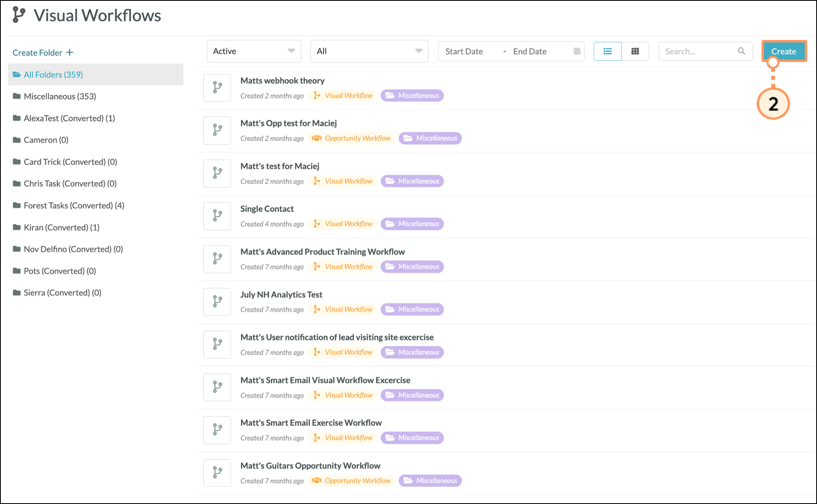Click workflow icon for Matts webhook theory
This screenshot has width=817, height=504.
(x=217, y=88)
